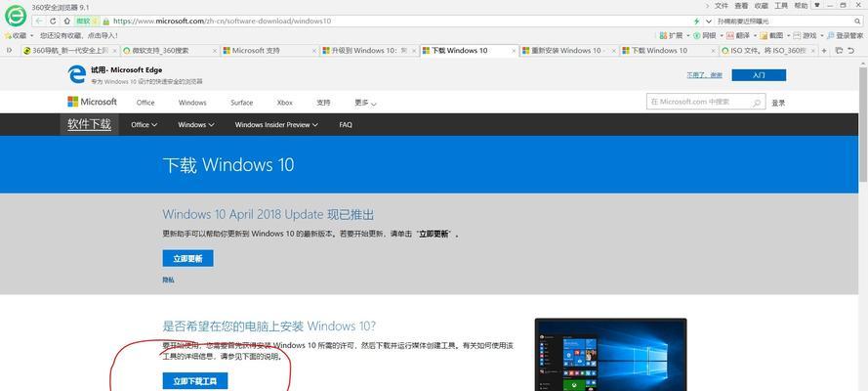The height and width of the screenshot is (391, 868).
Task: Click the 立即下载工具 button
Action: pyautogui.click(x=195, y=381)
